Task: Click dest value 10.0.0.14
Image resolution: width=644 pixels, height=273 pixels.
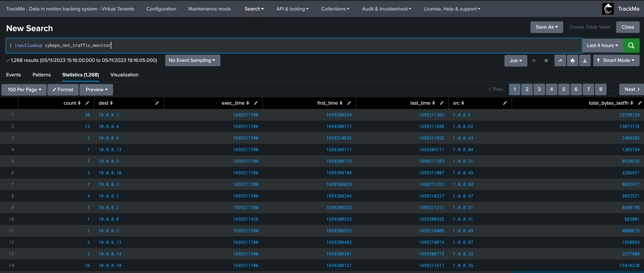Action: click(110, 254)
